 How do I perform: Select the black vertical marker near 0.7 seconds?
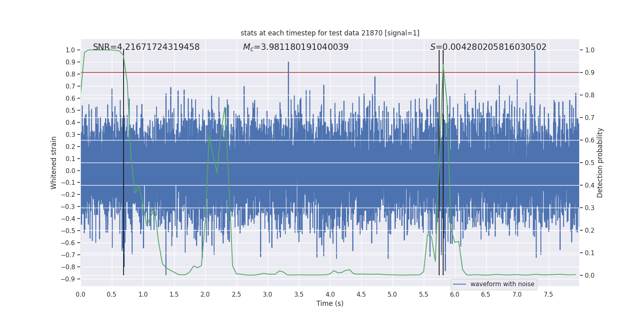(124, 163)
